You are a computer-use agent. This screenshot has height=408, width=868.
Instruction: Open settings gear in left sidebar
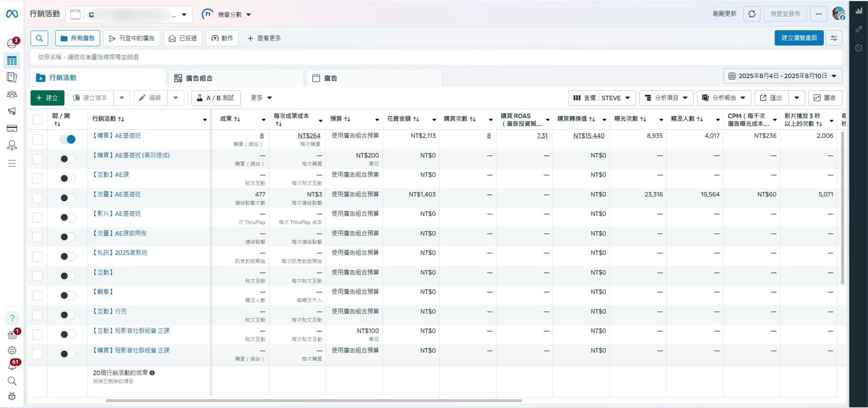tap(12, 350)
